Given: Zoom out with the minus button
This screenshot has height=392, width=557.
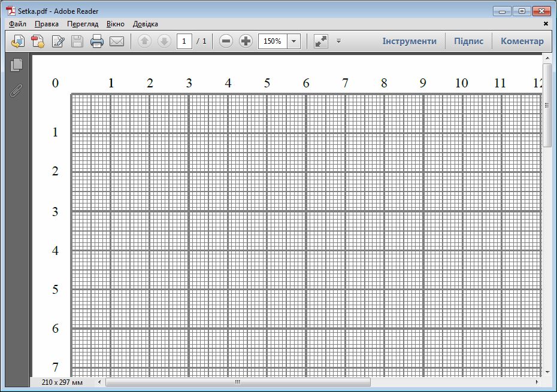Looking at the screenshot, I should pos(226,41).
